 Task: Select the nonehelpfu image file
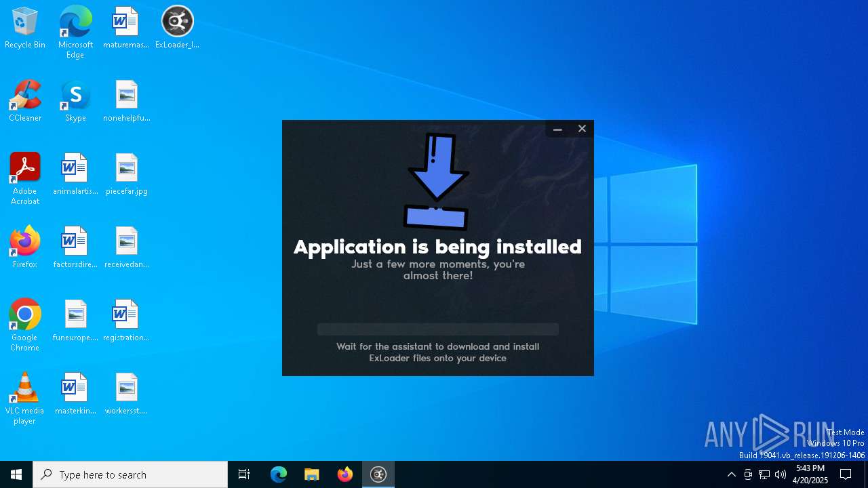pos(126,101)
